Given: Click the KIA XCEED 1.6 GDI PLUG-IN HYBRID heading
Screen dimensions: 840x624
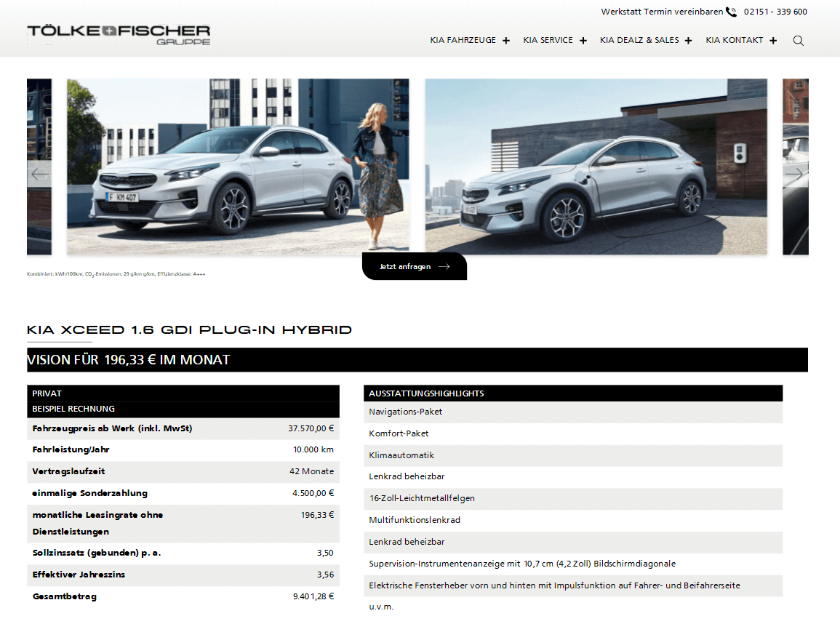Looking at the screenshot, I should pos(189,330).
